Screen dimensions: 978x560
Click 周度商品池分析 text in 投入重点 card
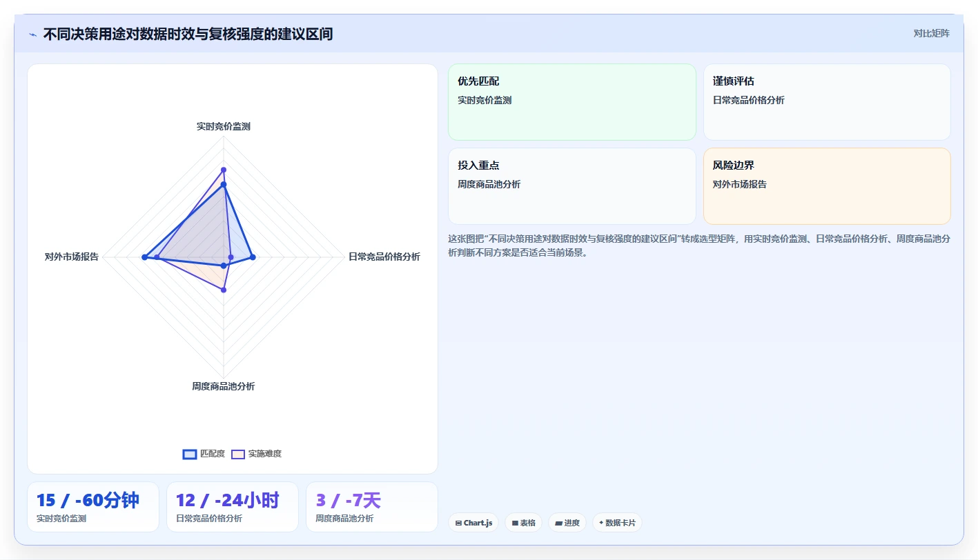point(489,184)
